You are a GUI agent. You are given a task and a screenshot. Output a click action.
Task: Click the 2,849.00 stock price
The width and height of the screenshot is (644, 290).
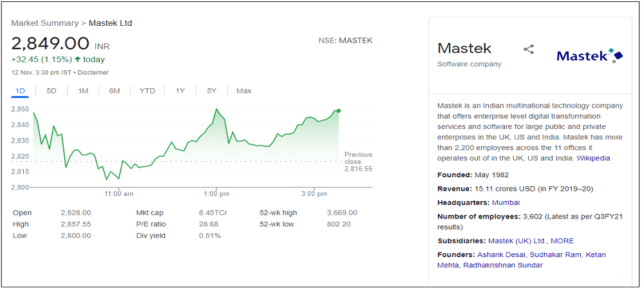(x=50, y=44)
